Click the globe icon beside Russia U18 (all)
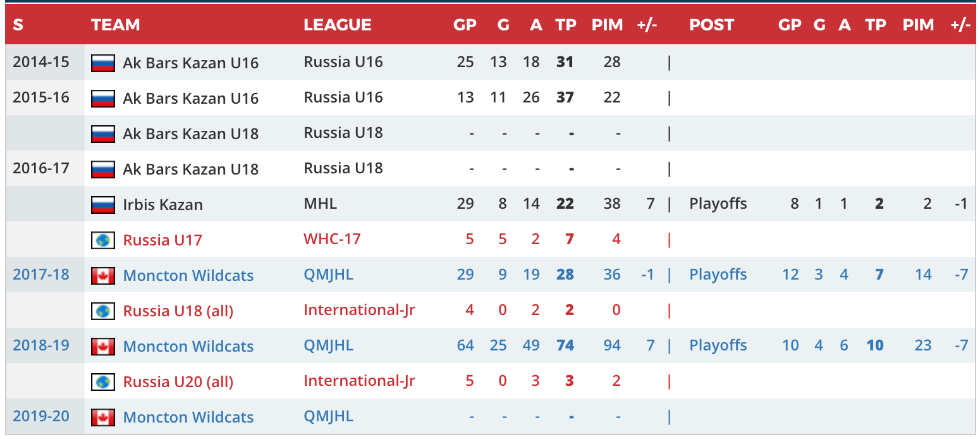The height and width of the screenshot is (439, 980). (x=102, y=311)
